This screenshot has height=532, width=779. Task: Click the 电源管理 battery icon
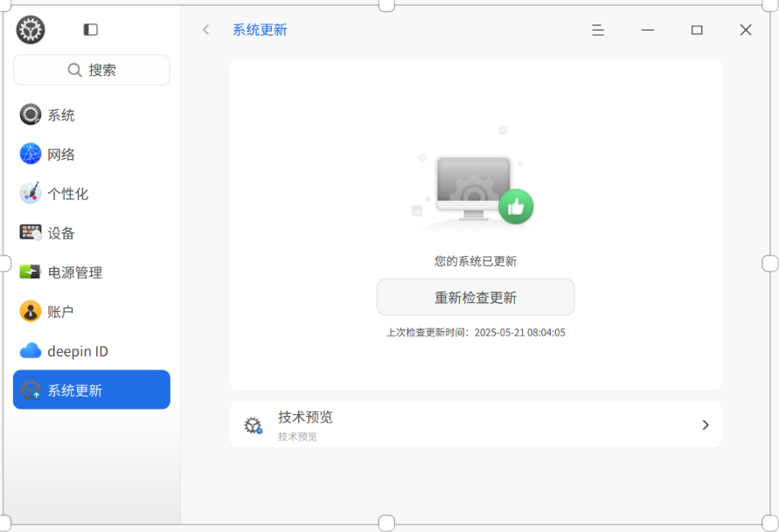[x=30, y=272]
